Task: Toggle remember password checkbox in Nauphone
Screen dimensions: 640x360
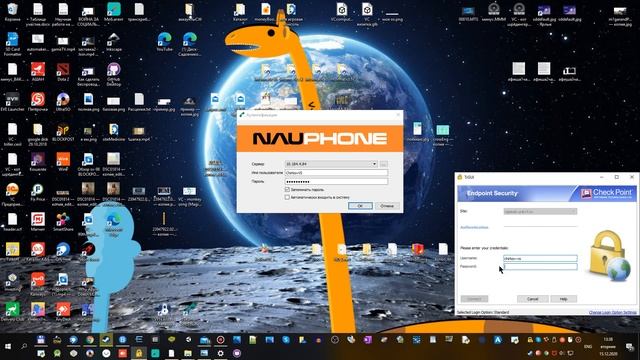Action: pos(287,190)
